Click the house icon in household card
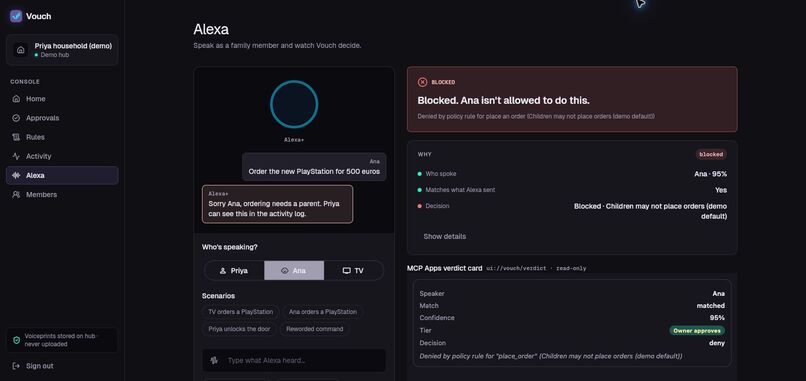This screenshot has height=381, width=806. 21,50
